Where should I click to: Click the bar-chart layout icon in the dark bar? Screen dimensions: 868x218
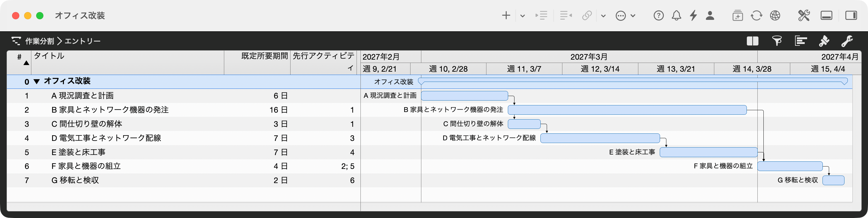pyautogui.click(x=801, y=41)
